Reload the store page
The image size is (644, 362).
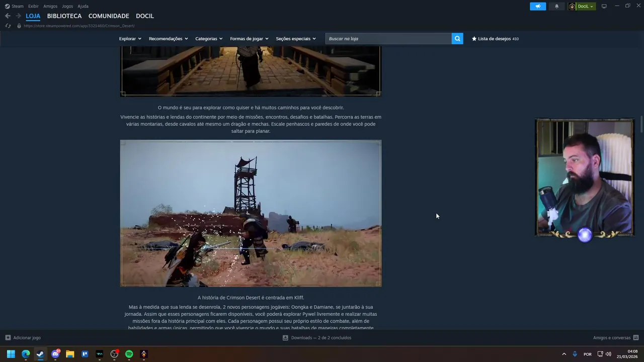[8, 26]
